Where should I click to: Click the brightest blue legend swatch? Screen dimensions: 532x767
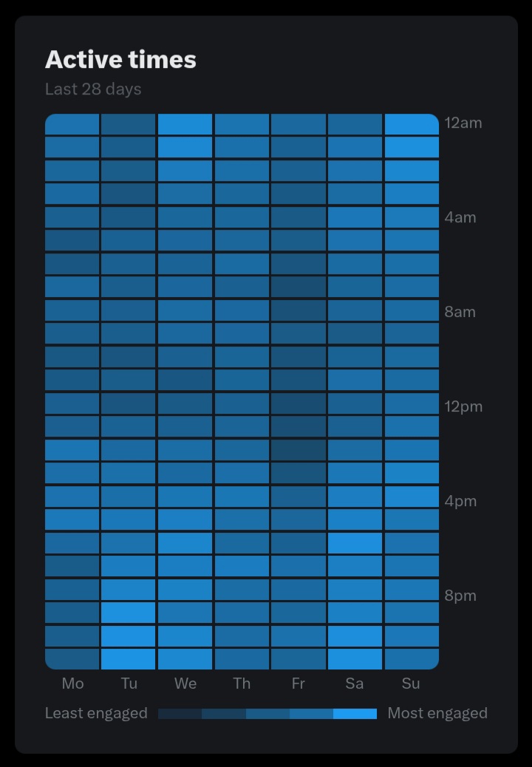click(355, 714)
